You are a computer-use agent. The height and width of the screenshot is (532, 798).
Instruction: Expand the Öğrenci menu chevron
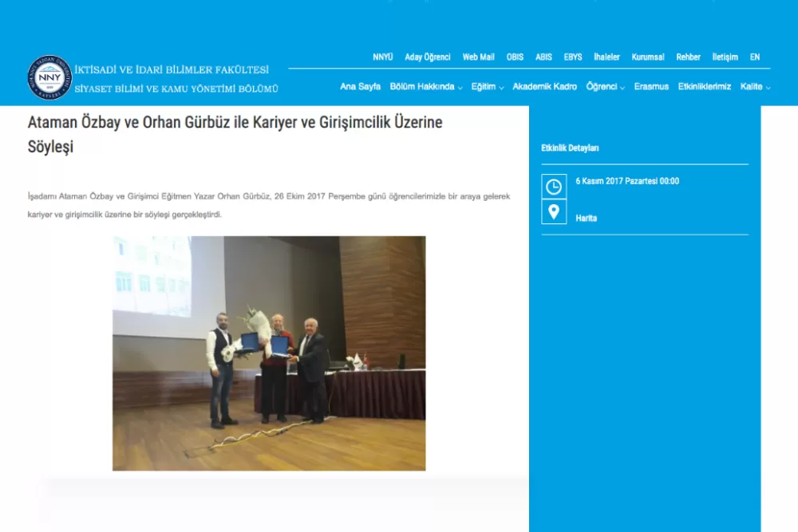(x=621, y=88)
